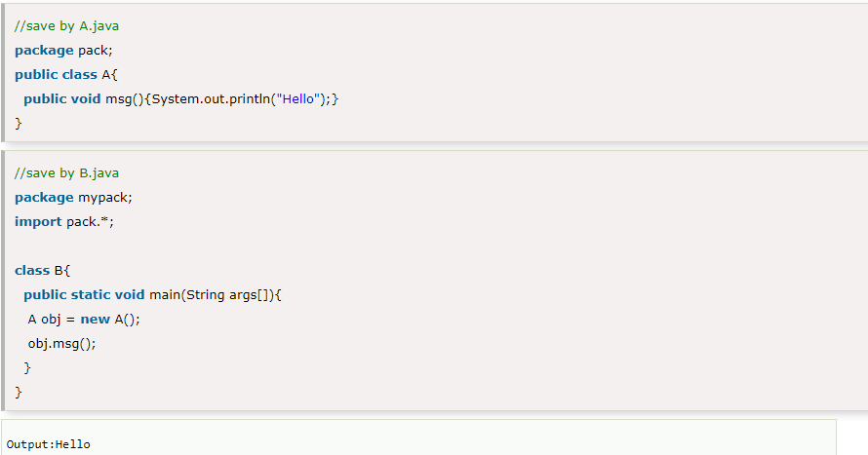Viewport: 868px width, 455px height.
Task: Click the "A obj" variable declaration
Action: click(x=45, y=319)
